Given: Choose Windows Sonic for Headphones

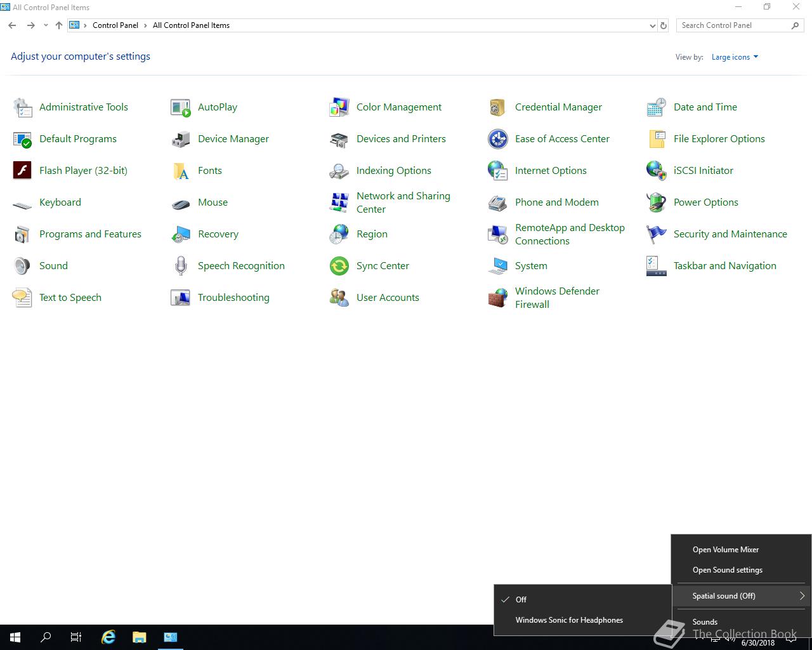Looking at the screenshot, I should point(582,620).
